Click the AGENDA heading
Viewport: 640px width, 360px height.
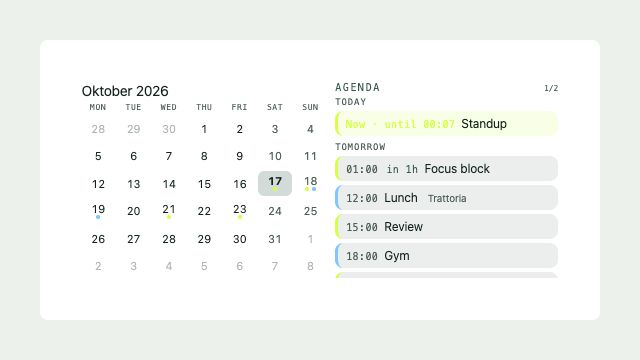pyautogui.click(x=358, y=87)
